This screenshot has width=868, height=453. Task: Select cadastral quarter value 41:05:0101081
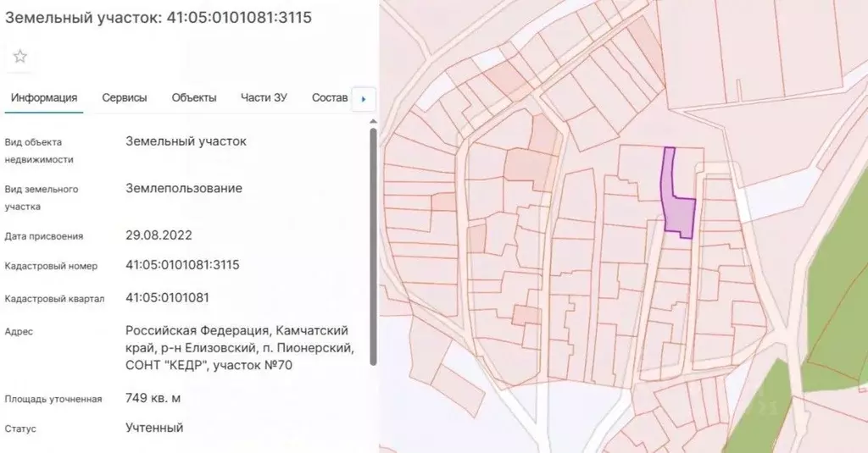coord(167,297)
